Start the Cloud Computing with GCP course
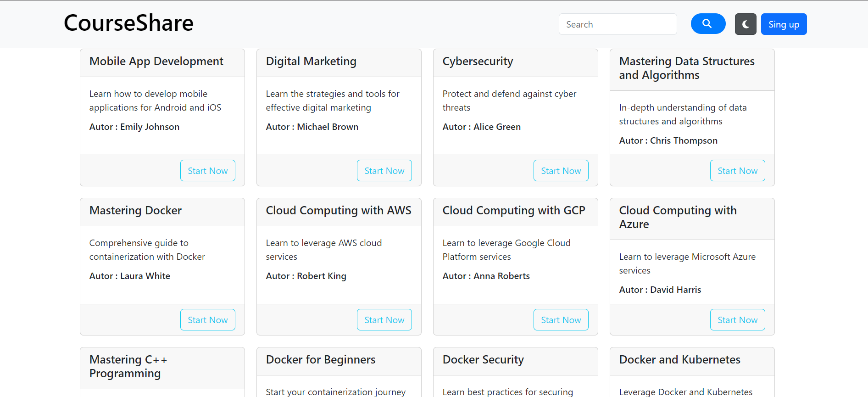The height and width of the screenshot is (397, 868). point(561,320)
